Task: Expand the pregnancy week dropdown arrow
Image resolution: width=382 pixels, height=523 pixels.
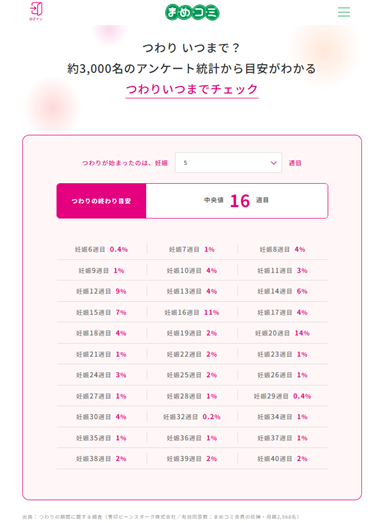Action: [273, 163]
